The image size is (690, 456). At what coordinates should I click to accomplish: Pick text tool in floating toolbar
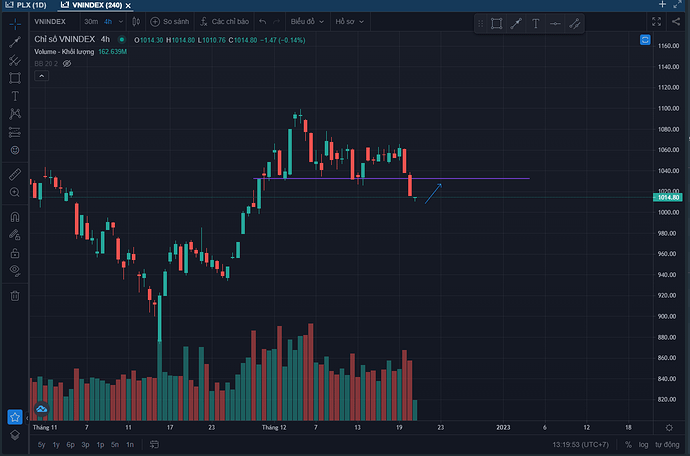536,24
